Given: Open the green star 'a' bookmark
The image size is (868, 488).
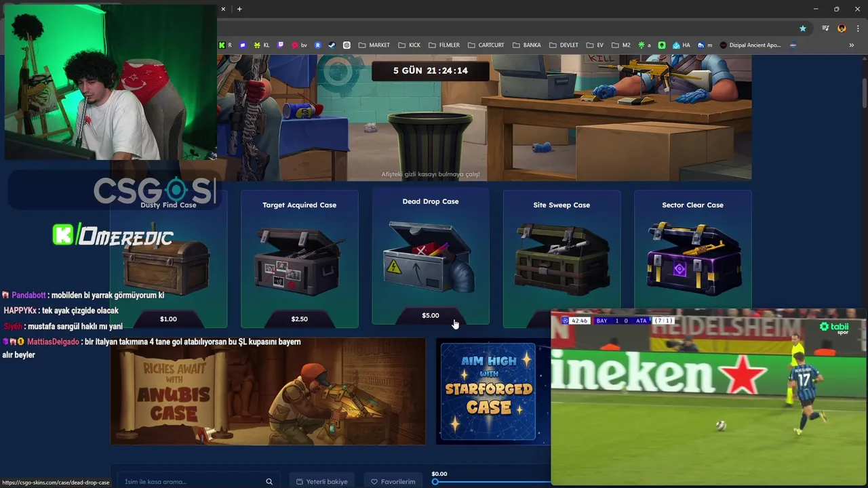Looking at the screenshot, I should click(644, 45).
